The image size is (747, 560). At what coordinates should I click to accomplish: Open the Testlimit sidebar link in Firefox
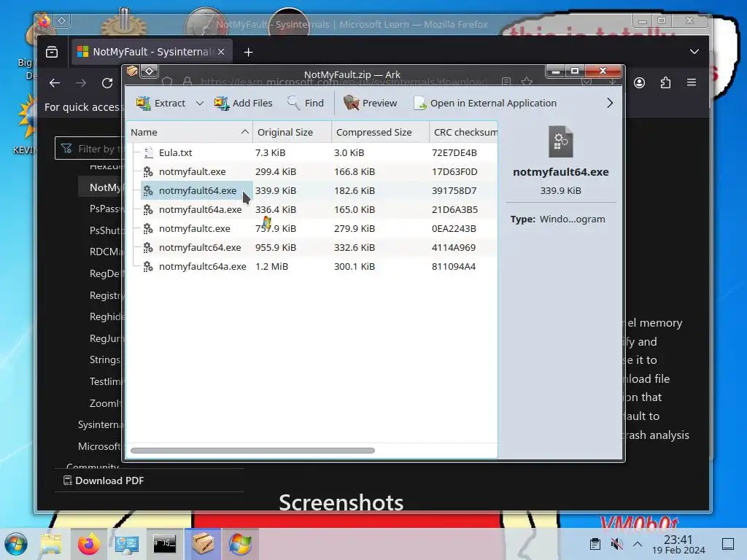(x=106, y=381)
